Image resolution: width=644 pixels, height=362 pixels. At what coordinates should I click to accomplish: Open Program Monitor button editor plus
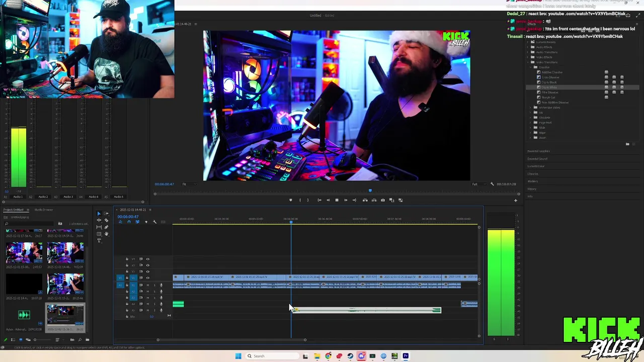tap(515, 200)
